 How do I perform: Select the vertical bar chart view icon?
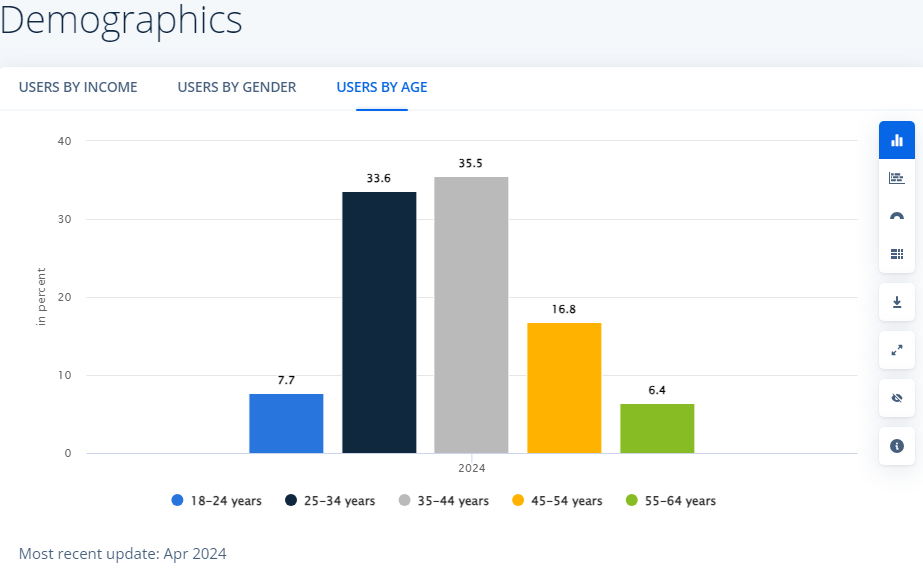point(896,140)
